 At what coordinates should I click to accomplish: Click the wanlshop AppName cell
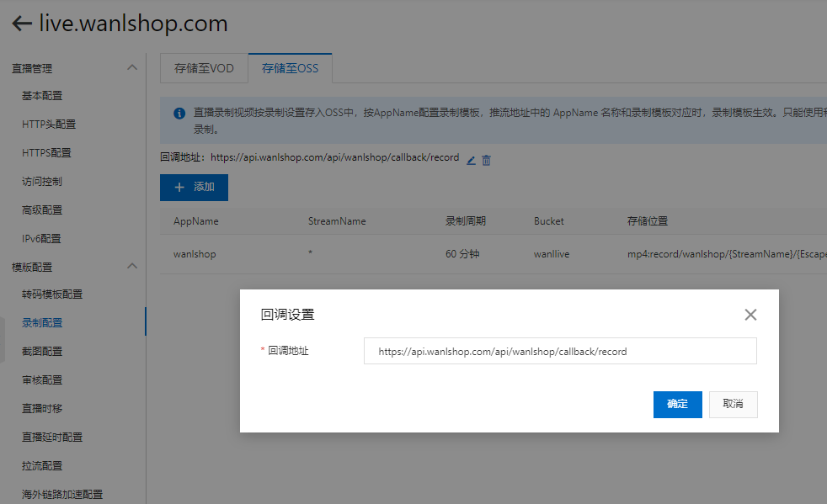195,254
